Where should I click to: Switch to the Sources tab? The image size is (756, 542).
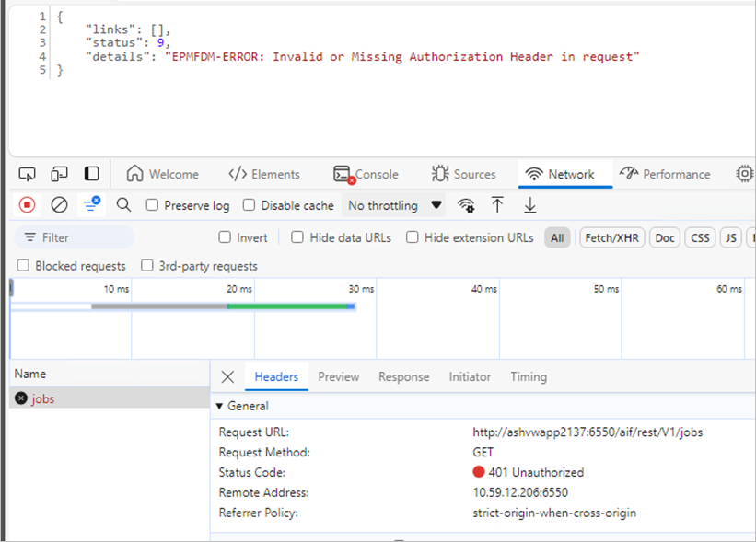[464, 174]
